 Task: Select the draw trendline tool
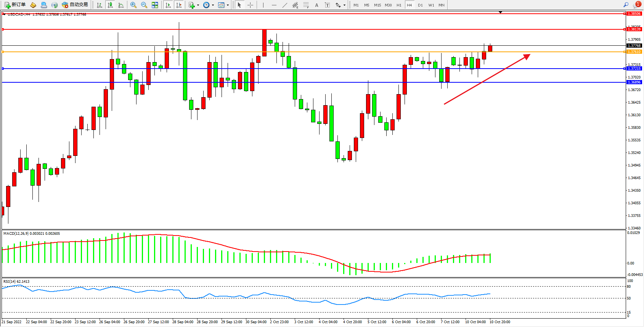[x=285, y=5]
